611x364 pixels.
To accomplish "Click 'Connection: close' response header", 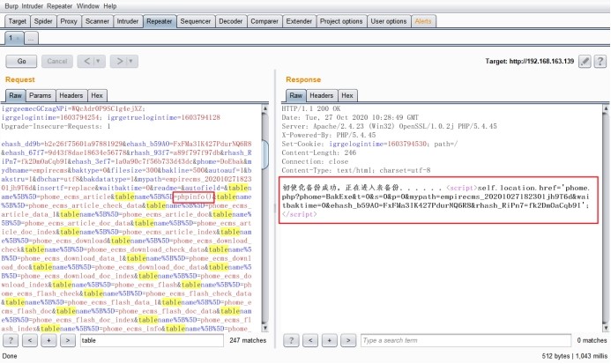I will (x=315, y=161).
